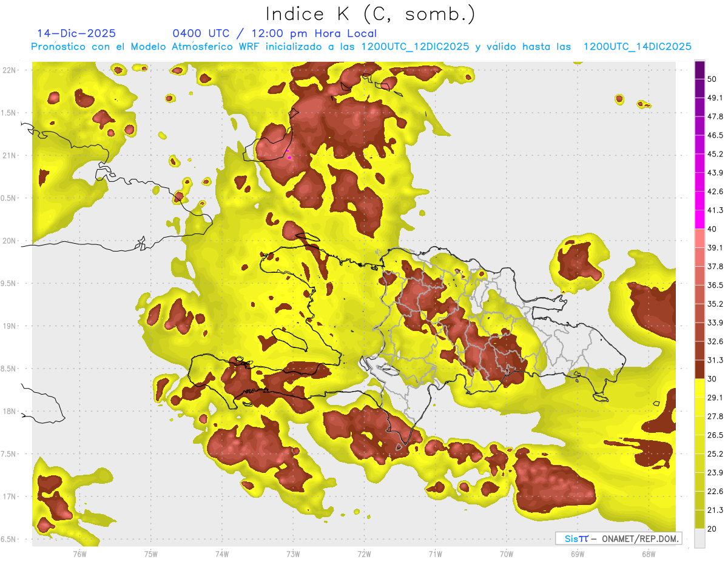Click the "40" legend value
The image size is (728, 562).
point(712,229)
